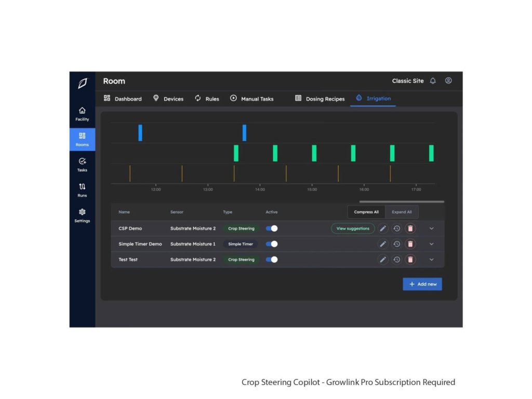The height and width of the screenshot is (399, 532).
Task: Switch to the Dosing Recipes tab
Action: point(320,99)
